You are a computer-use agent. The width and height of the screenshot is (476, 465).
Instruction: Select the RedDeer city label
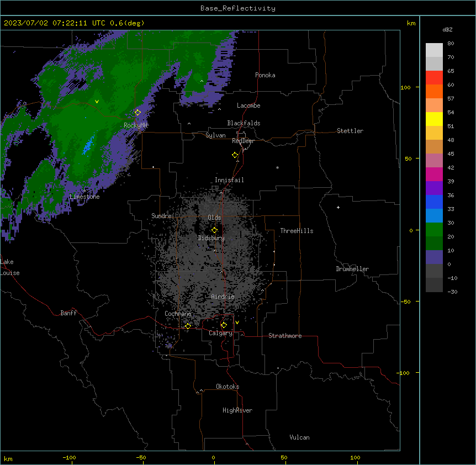tap(243, 141)
